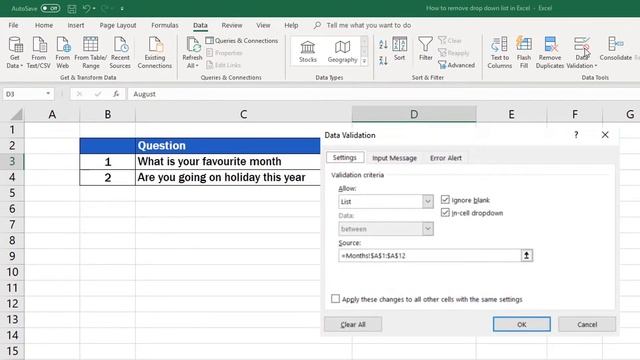
Task: Open the Formulas tab
Action: (165, 25)
